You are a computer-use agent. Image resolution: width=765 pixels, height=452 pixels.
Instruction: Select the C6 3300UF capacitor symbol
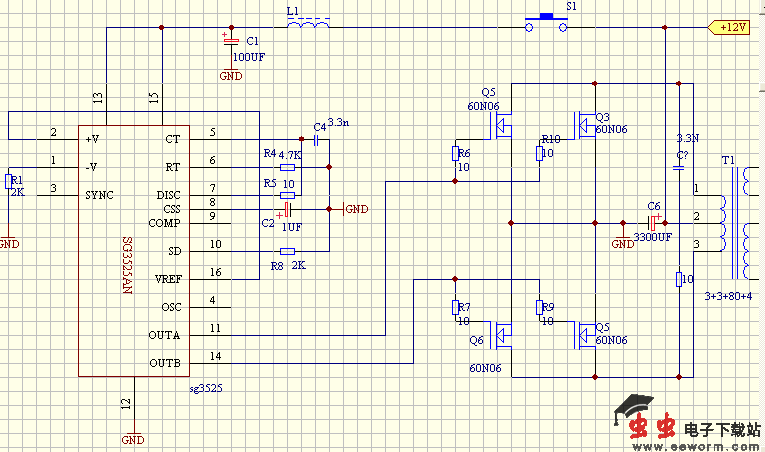point(654,222)
